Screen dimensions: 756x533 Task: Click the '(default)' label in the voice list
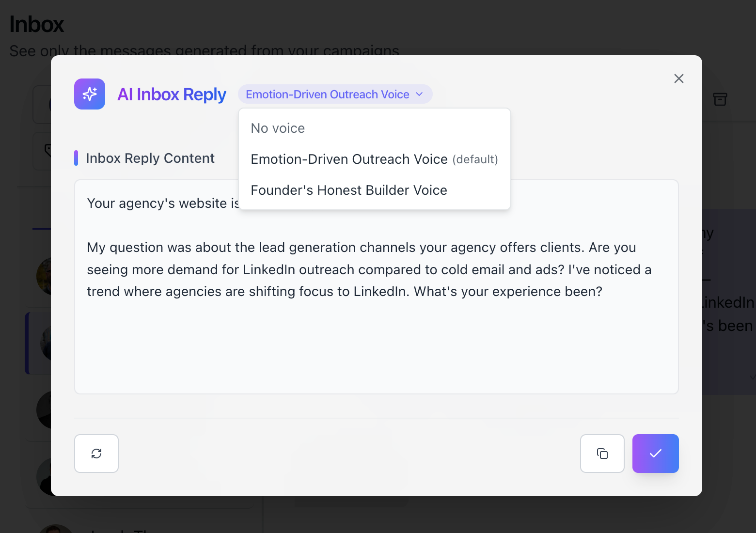tap(475, 160)
